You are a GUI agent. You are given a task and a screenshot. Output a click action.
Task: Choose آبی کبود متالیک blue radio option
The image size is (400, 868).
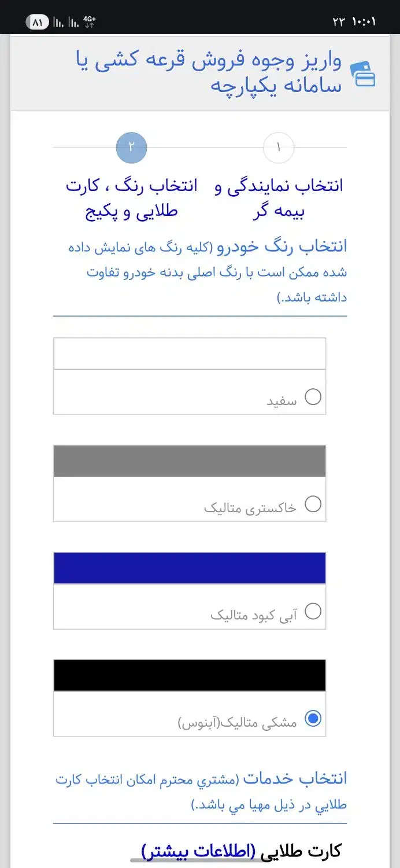pos(313,611)
